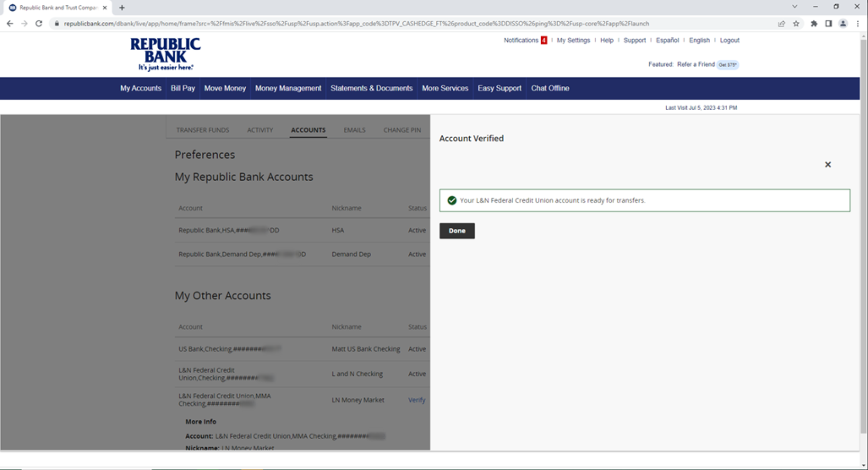Open the Money Management menu
868x470 pixels.
point(288,88)
